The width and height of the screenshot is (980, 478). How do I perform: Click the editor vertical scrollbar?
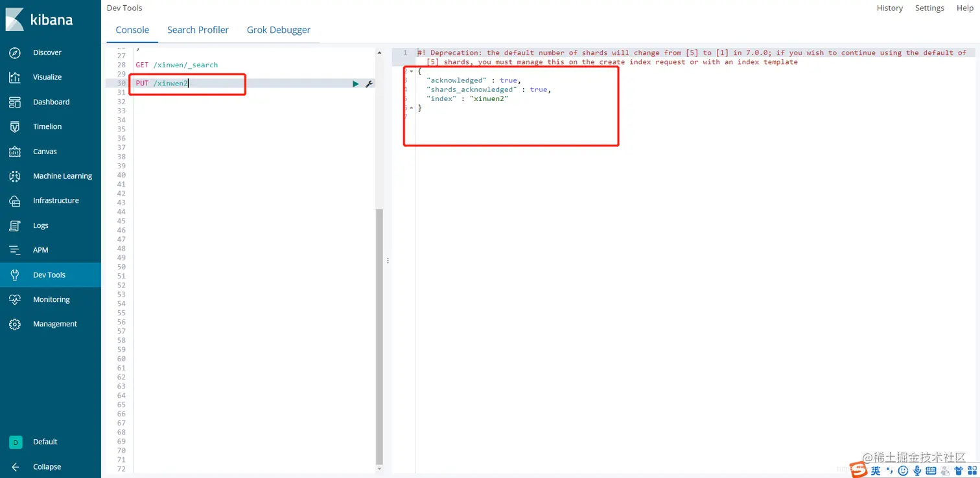379,336
